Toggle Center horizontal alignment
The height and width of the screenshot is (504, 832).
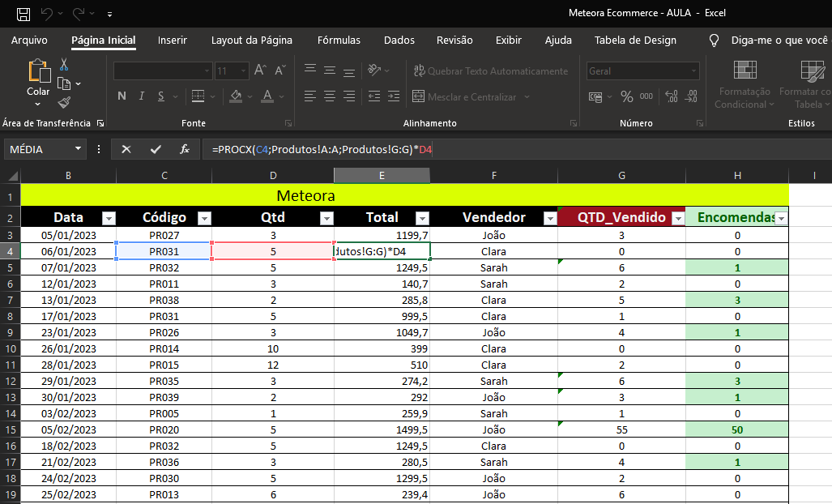[x=330, y=96]
